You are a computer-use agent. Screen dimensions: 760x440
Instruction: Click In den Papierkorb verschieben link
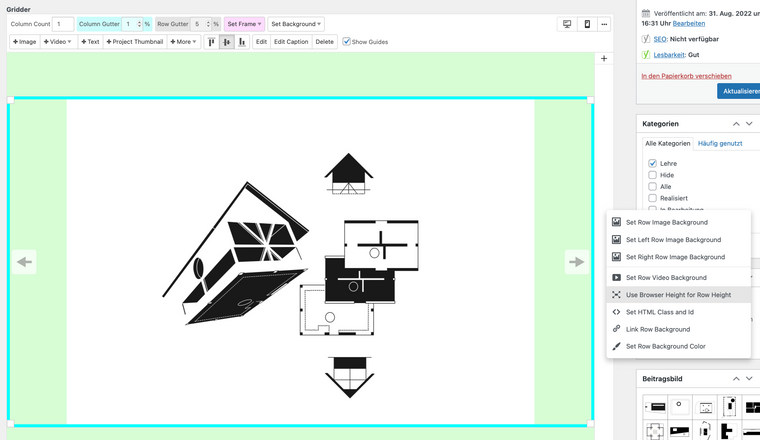tap(686, 75)
